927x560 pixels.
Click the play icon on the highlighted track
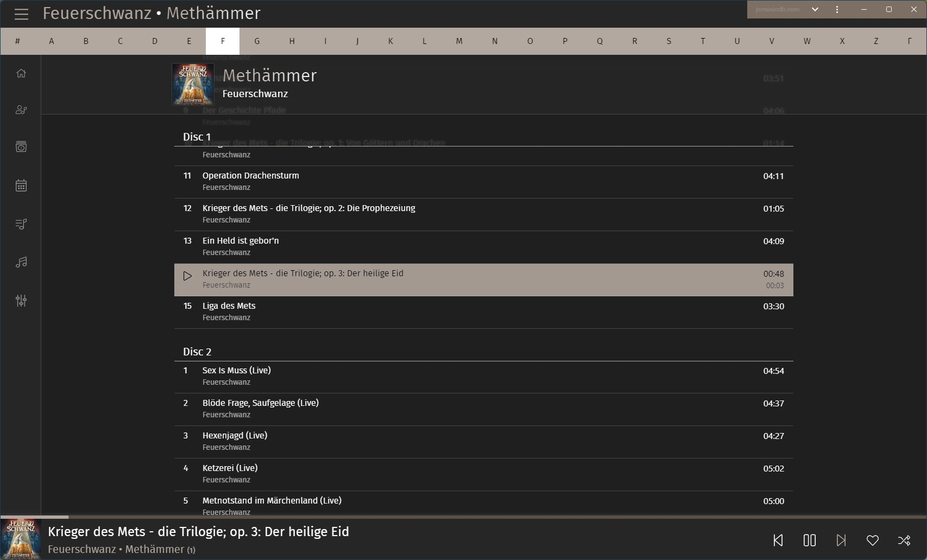click(187, 276)
